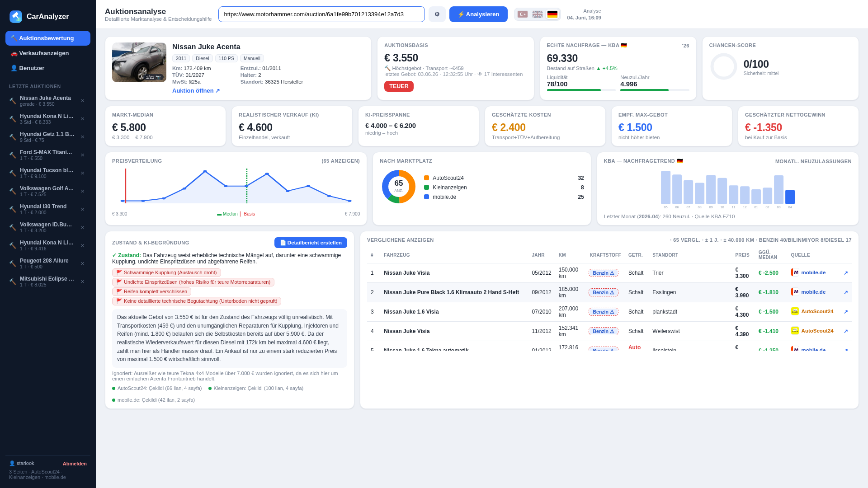
Task: Switch language to English flag
Action: [538, 14]
